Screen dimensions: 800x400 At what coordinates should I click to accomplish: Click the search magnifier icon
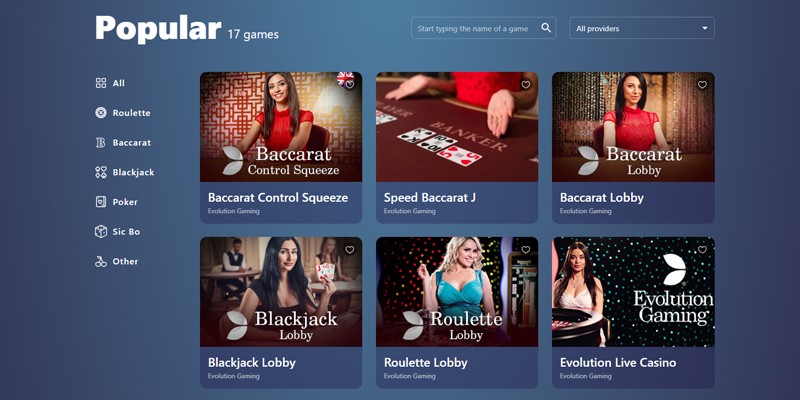point(546,28)
